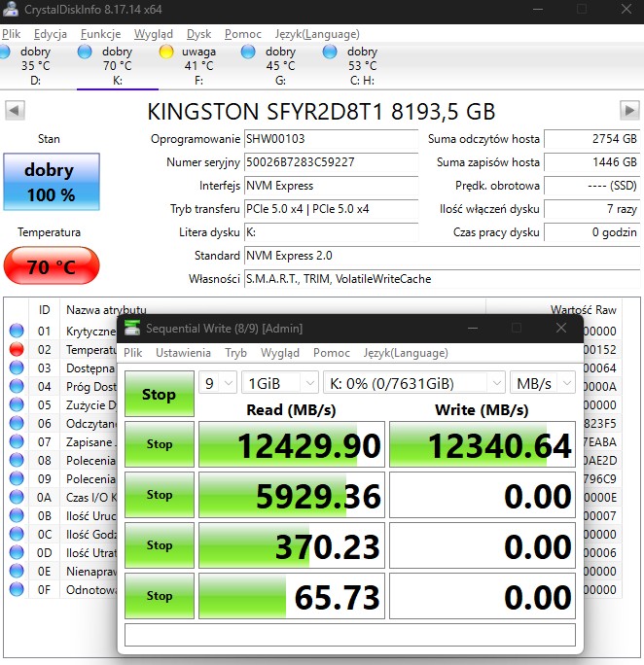The height and width of the screenshot is (665, 644).
Task: Select the K: disk tab at 70 °C
Action: [x=117, y=65]
